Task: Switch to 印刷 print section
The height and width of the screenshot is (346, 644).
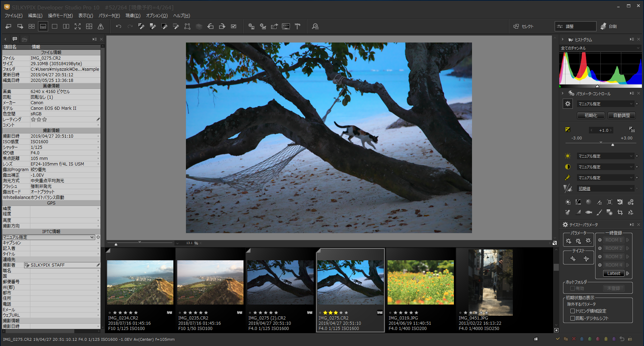Action: (609, 26)
